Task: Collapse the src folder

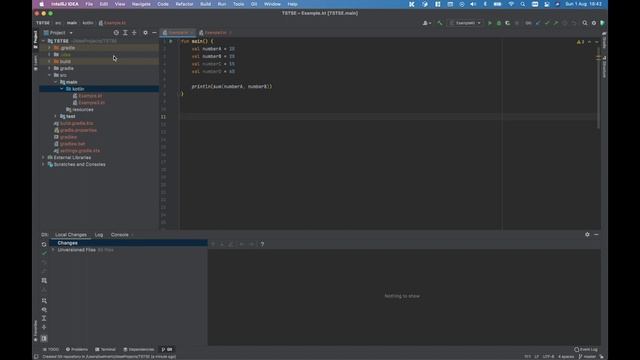Action: pyautogui.click(x=49, y=75)
